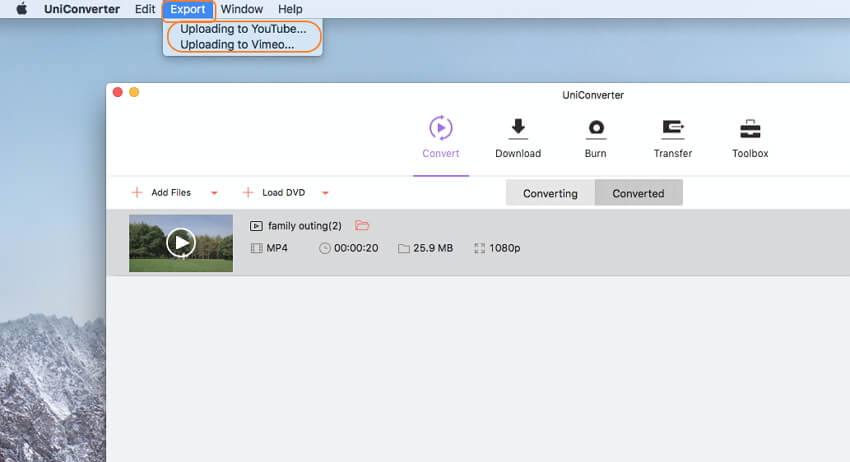Play the family outing video thumbnail

(x=181, y=242)
